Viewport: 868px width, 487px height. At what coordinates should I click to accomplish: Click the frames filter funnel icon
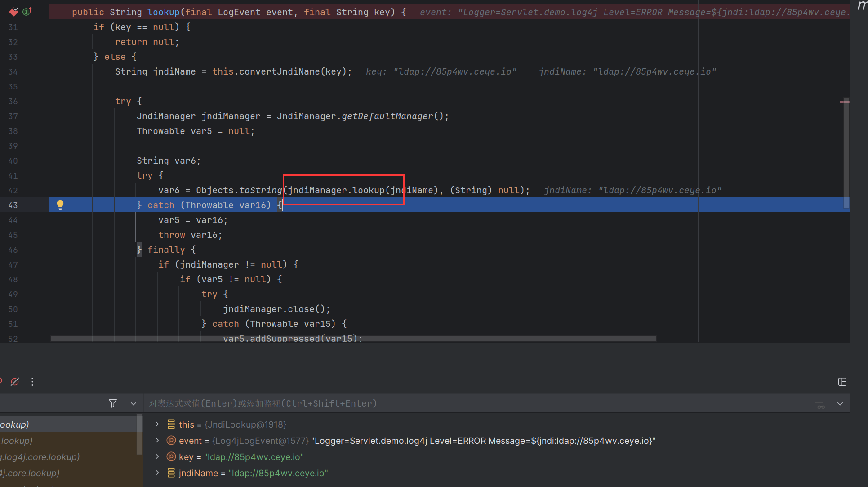(x=113, y=403)
